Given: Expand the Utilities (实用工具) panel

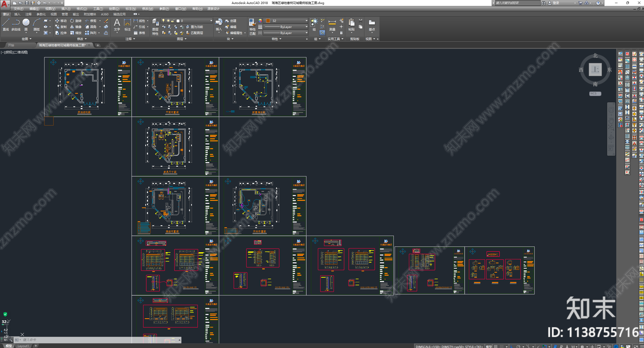Looking at the screenshot, I should tap(335, 39).
